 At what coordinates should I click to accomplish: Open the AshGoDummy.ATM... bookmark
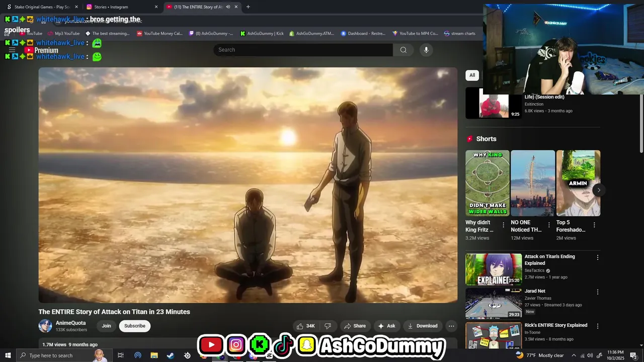(x=311, y=34)
